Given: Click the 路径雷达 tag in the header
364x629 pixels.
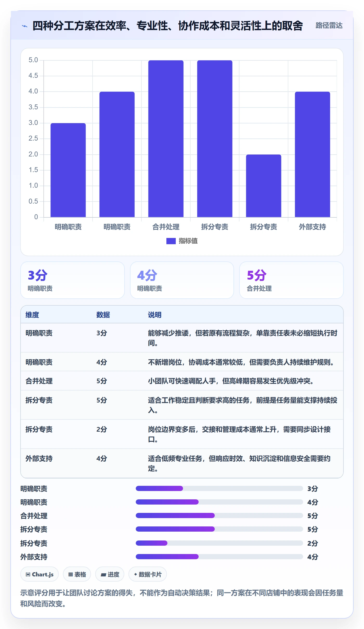Looking at the screenshot, I should click(x=329, y=26).
